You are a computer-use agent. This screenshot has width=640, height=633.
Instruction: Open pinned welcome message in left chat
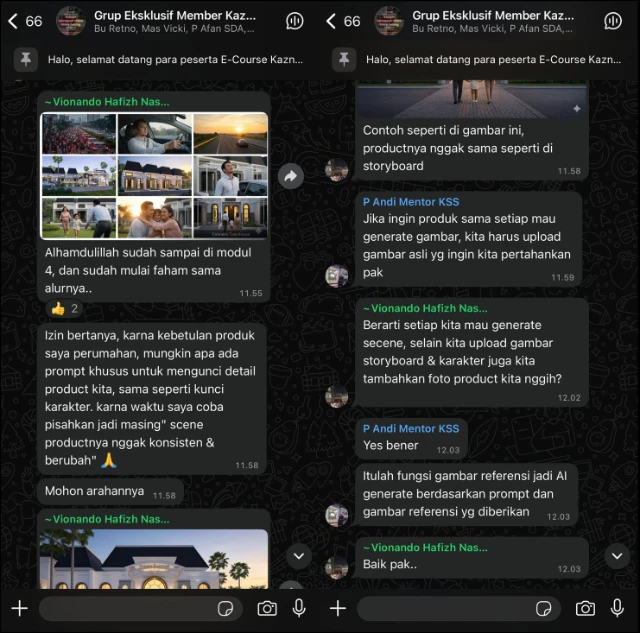pyautogui.click(x=160, y=60)
